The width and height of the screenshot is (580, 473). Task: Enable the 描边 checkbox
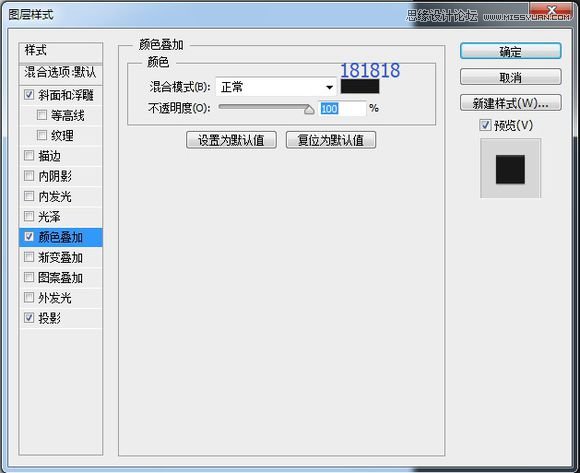(x=29, y=155)
